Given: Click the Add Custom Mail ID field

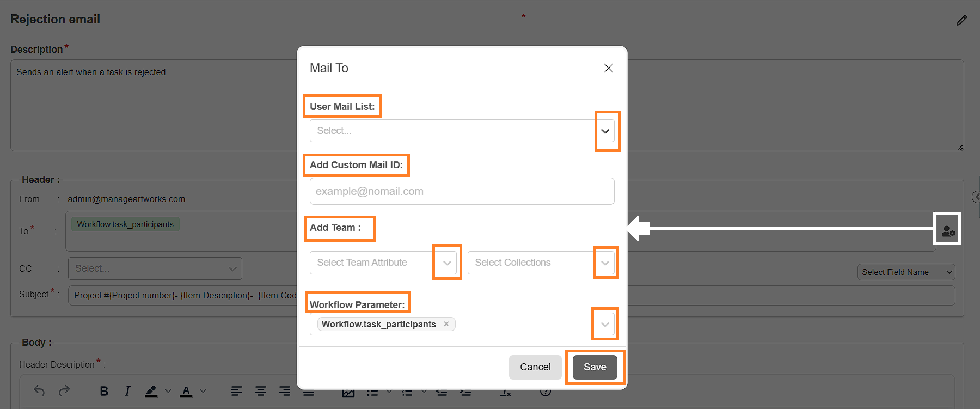Looking at the screenshot, I should pyautogui.click(x=462, y=191).
